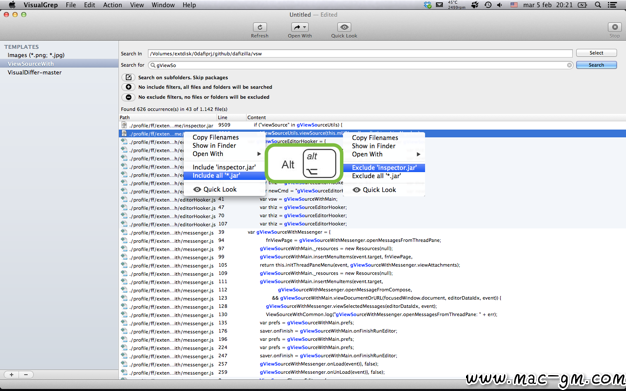Open the Window menu

(163, 5)
